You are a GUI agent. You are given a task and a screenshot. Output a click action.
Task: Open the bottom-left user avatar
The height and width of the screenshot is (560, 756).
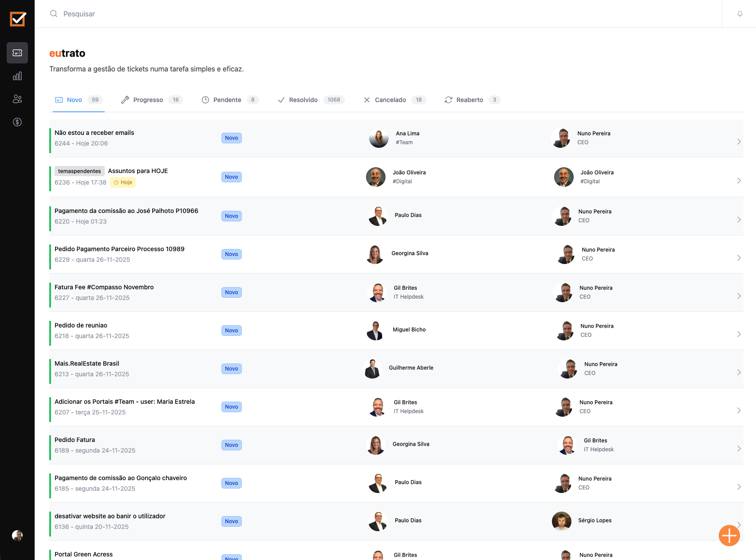click(17, 536)
